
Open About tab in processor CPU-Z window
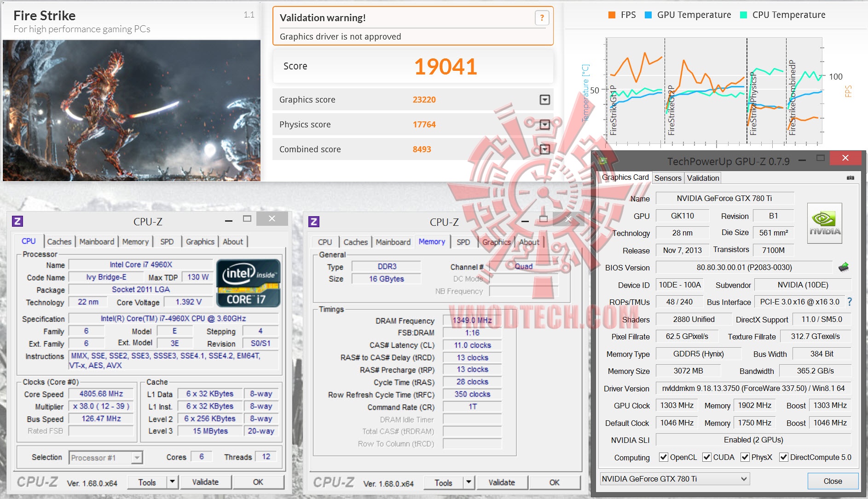click(x=233, y=241)
